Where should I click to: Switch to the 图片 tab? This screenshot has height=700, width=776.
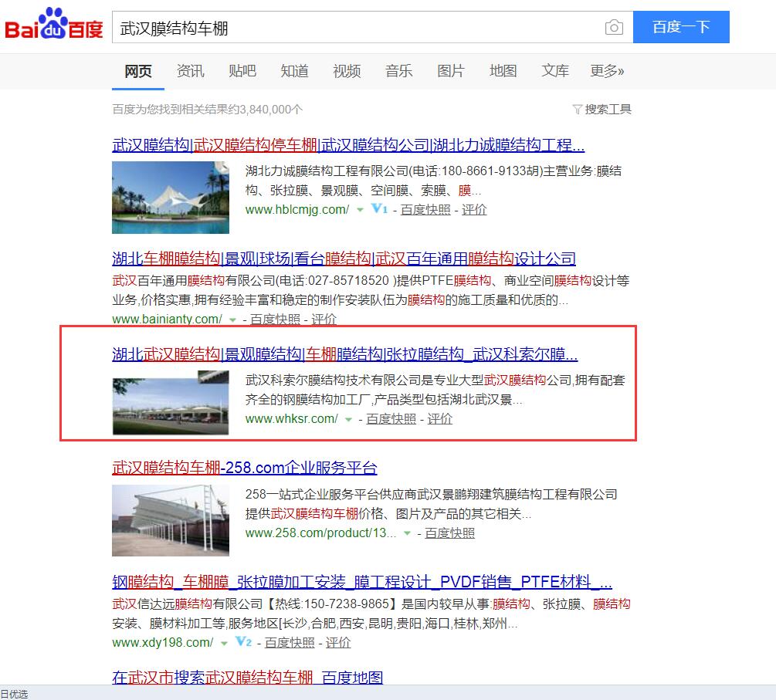point(450,71)
